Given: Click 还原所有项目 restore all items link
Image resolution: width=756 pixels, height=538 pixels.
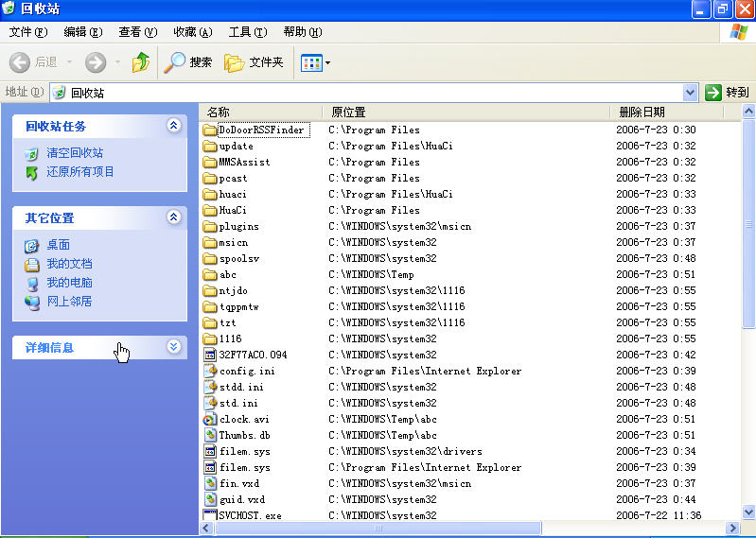Looking at the screenshot, I should click(x=80, y=172).
